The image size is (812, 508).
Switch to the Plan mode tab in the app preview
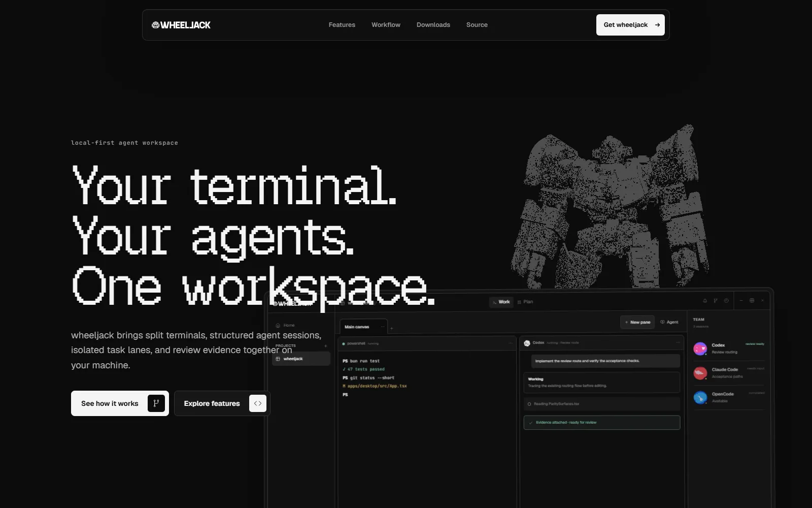(525, 302)
